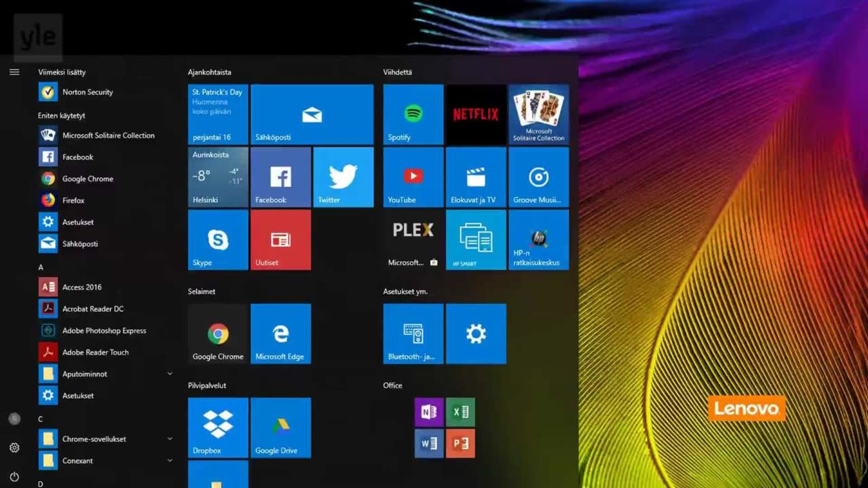Expand the Aputoiminnot folder

170,374
